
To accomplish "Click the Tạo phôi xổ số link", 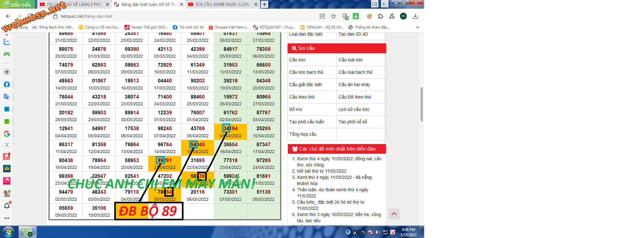I will [353, 122].
